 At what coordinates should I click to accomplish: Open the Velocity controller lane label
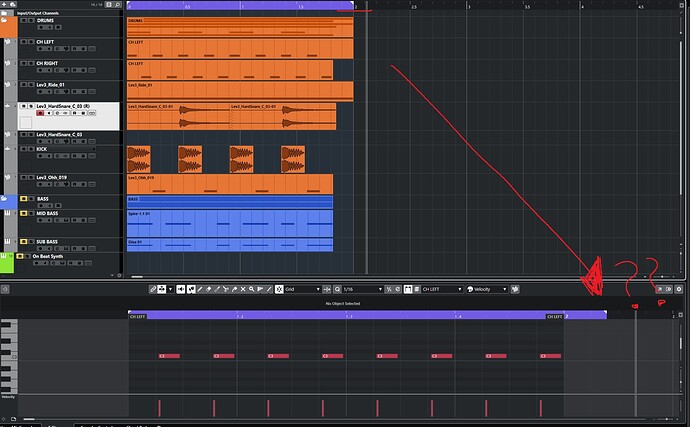tap(8, 397)
